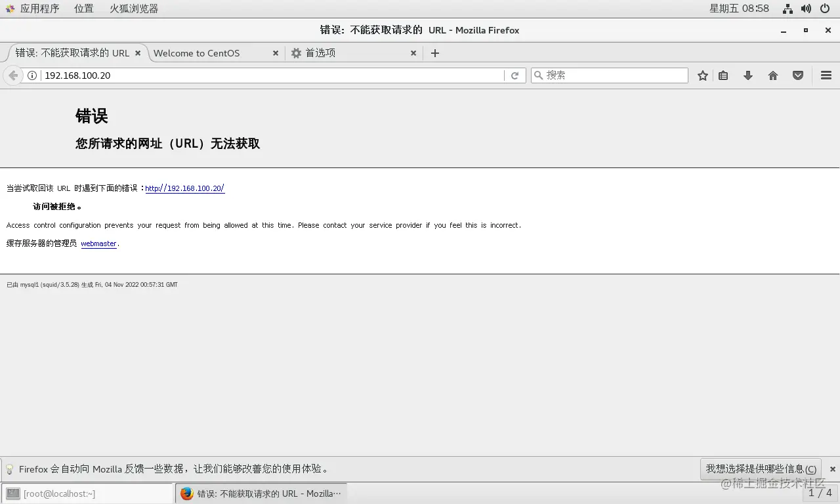Image resolution: width=840 pixels, height=504 pixels.
Task: Close the Welcome to CentOS tab
Action: [x=276, y=53]
